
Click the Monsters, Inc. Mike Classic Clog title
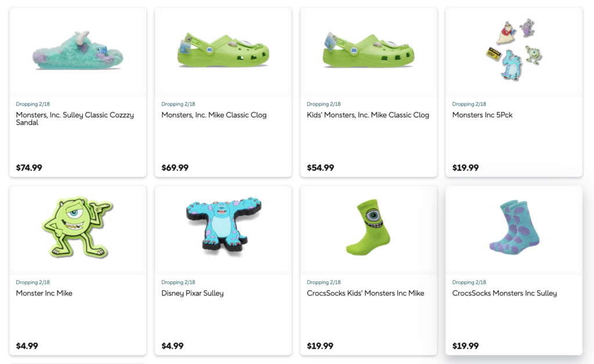(x=214, y=115)
